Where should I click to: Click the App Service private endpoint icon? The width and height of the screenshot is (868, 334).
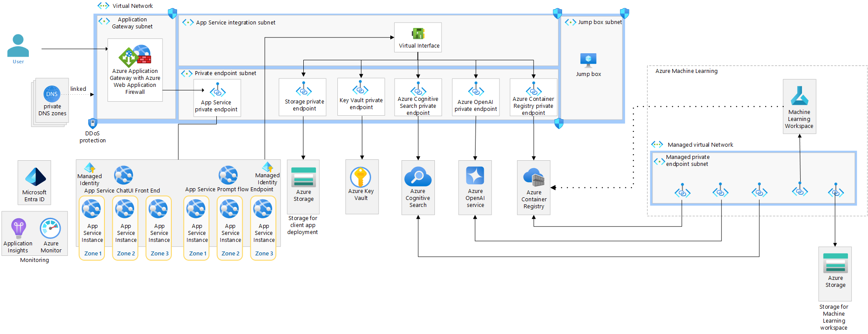(x=217, y=90)
